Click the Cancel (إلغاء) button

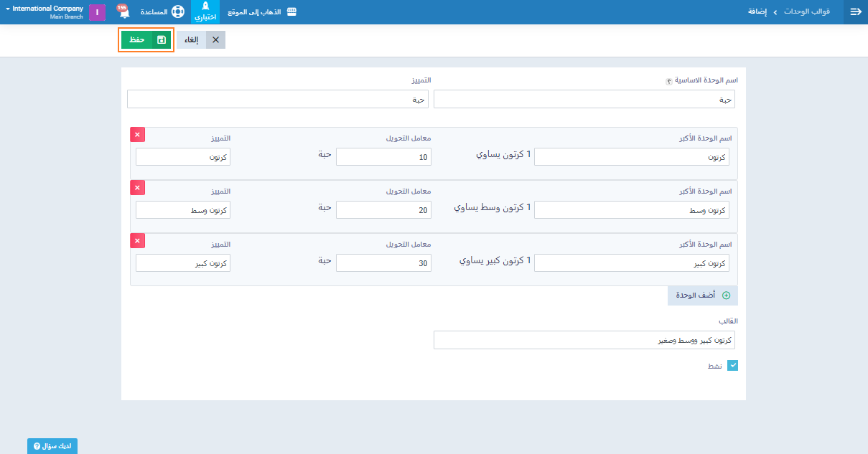coord(201,40)
